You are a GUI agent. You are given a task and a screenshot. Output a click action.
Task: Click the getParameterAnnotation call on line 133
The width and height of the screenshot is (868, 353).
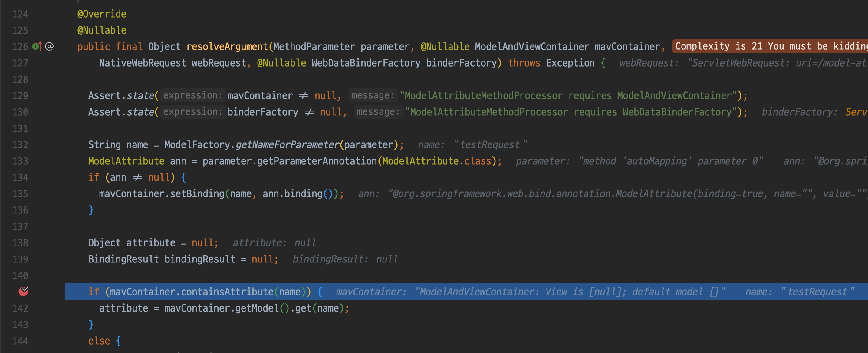[316, 161]
